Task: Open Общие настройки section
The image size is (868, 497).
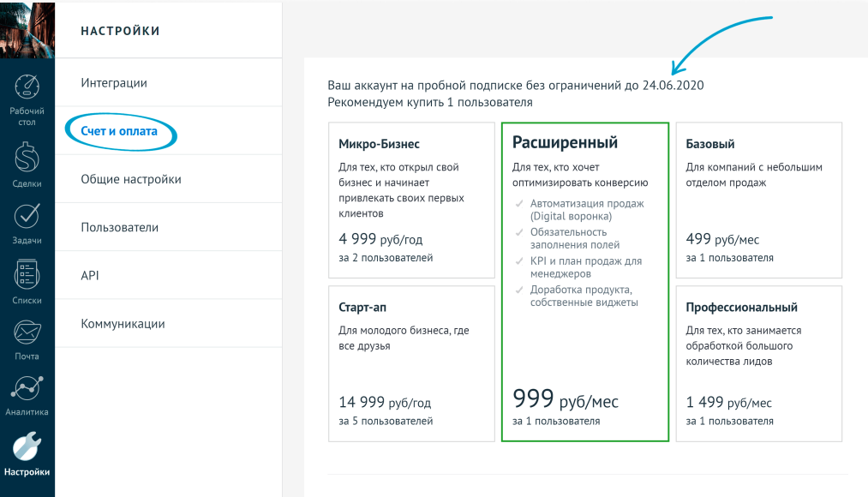Action: coord(131,180)
